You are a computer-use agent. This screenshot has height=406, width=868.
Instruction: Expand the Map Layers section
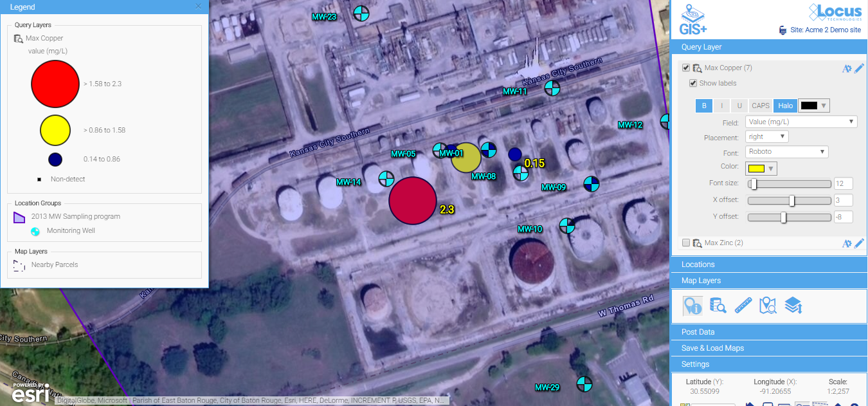pos(769,281)
